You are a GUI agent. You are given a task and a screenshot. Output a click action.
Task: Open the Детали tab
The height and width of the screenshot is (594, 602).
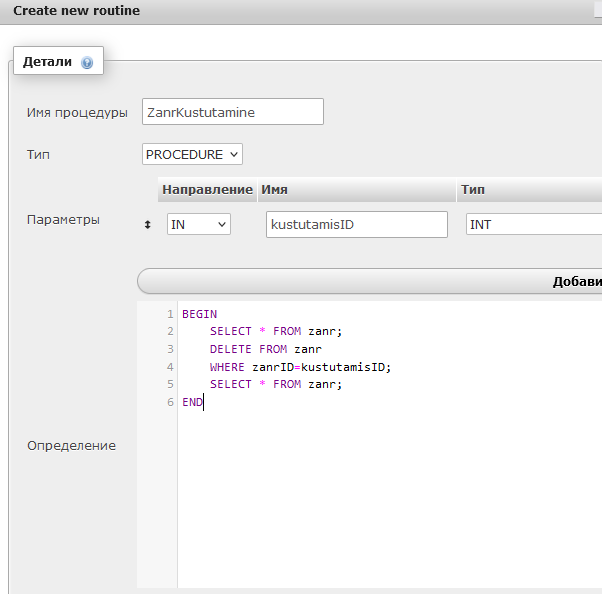pyautogui.click(x=48, y=62)
